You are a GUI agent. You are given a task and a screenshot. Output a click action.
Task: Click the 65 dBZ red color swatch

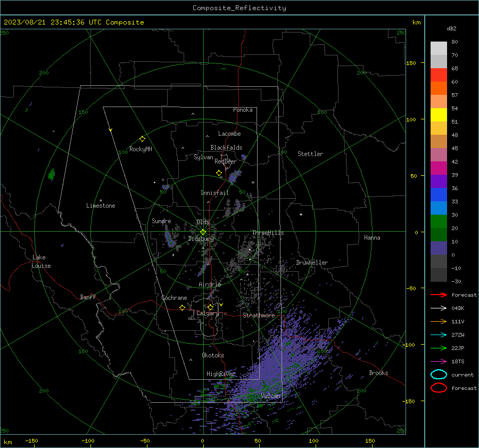coord(439,75)
